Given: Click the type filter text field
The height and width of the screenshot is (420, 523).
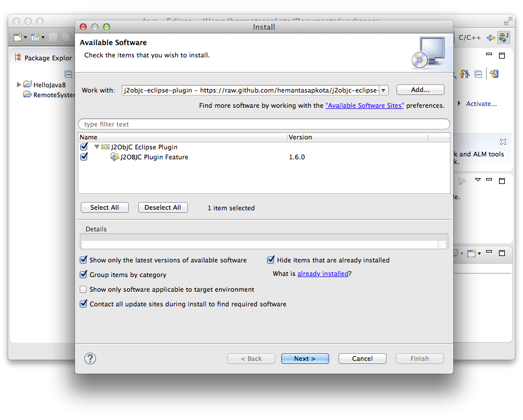Looking at the screenshot, I should pos(264,124).
